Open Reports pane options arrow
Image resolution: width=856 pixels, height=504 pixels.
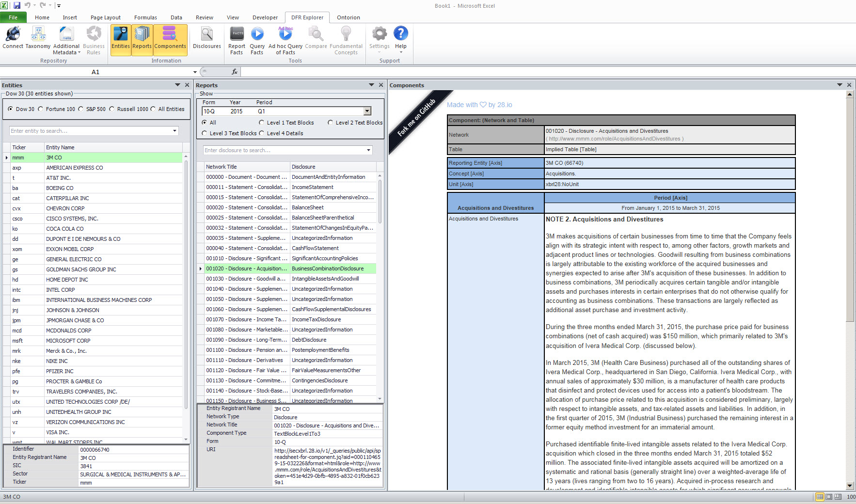(x=372, y=85)
